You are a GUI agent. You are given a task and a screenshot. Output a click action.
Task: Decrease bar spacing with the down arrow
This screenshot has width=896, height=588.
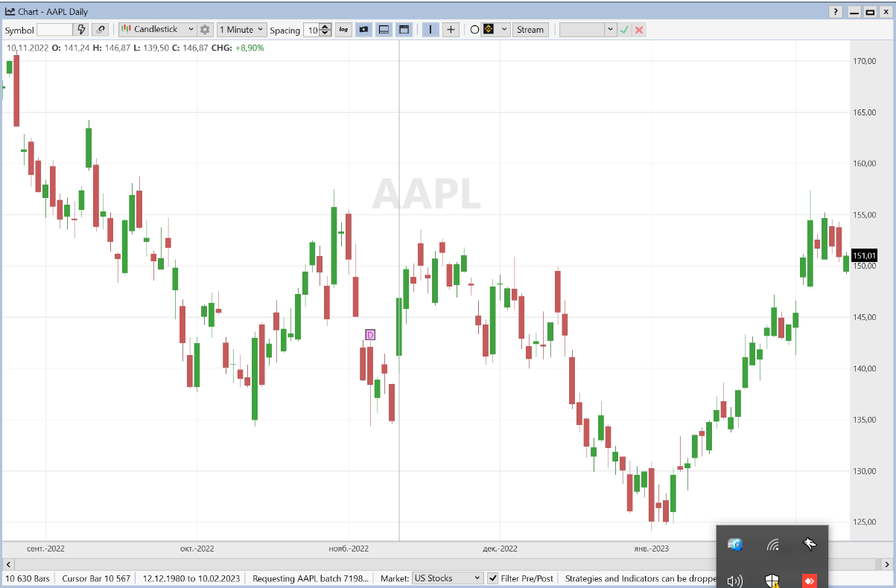coord(325,33)
